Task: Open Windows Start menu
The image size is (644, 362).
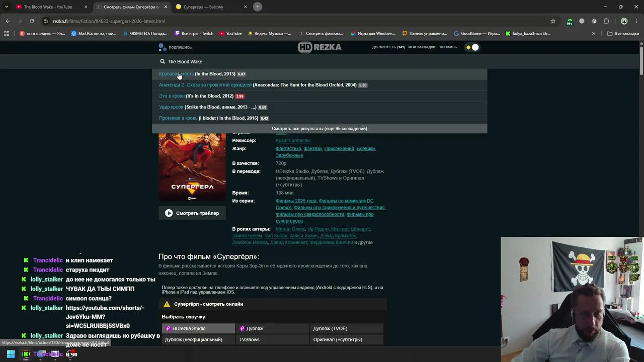Action: coord(11,354)
